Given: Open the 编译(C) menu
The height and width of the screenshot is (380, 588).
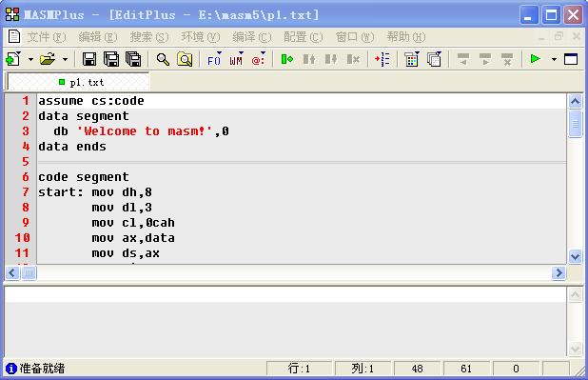Looking at the screenshot, I should pyautogui.click(x=251, y=37).
